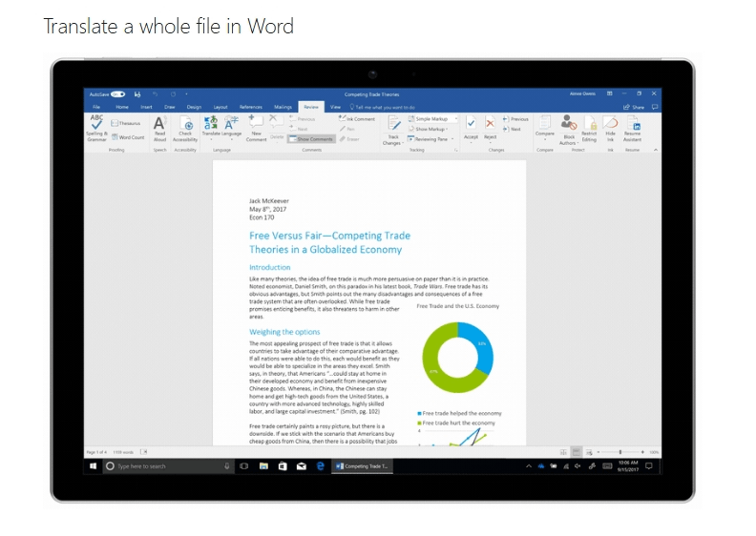Collapse the ribbon with the chevron
Image resolution: width=756 pixels, height=536 pixels.
[x=655, y=150]
